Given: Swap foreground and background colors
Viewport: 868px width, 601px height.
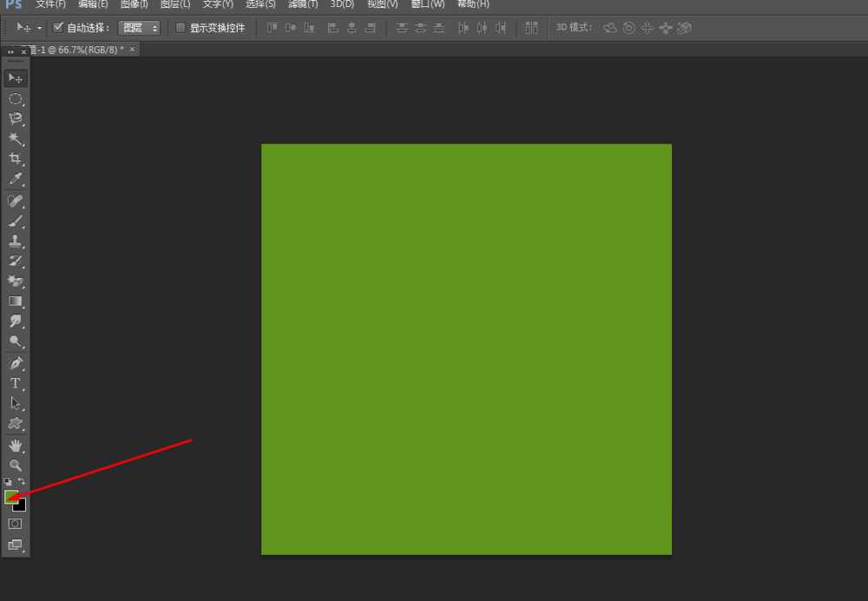Looking at the screenshot, I should pos(22,481).
